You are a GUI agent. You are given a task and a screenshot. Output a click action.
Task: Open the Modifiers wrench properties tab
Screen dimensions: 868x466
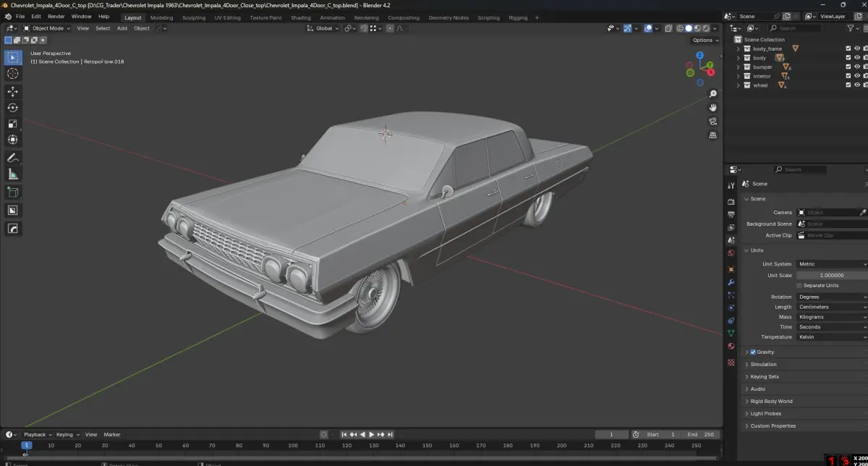point(731,282)
